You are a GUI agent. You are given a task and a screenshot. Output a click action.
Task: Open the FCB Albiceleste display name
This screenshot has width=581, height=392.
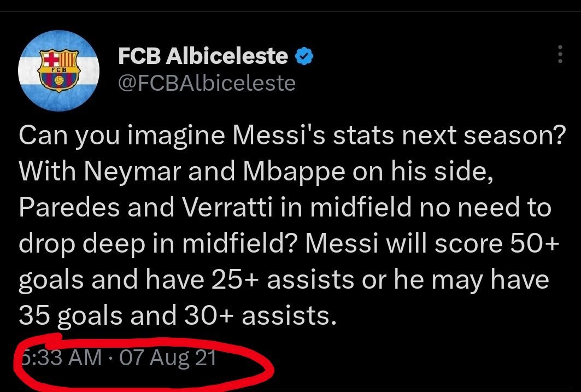coord(203,56)
